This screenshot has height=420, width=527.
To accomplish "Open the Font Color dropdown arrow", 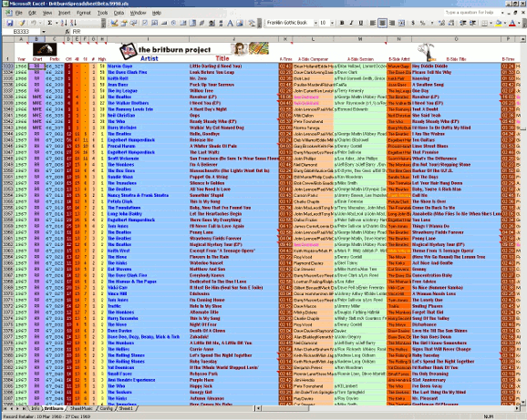I will (x=519, y=23).
